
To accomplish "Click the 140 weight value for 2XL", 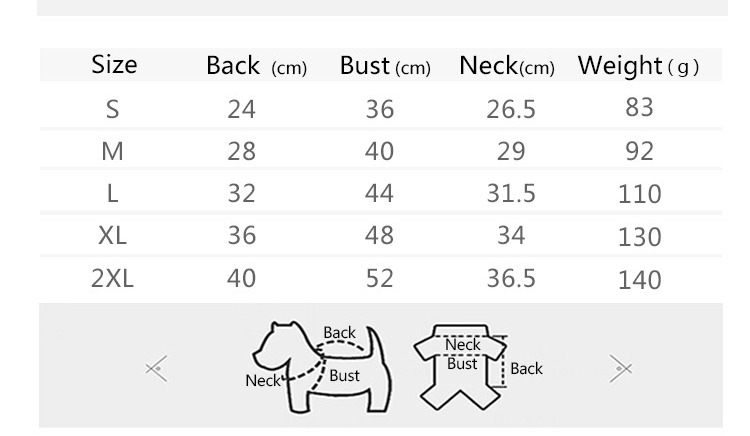I will pyautogui.click(x=640, y=280).
